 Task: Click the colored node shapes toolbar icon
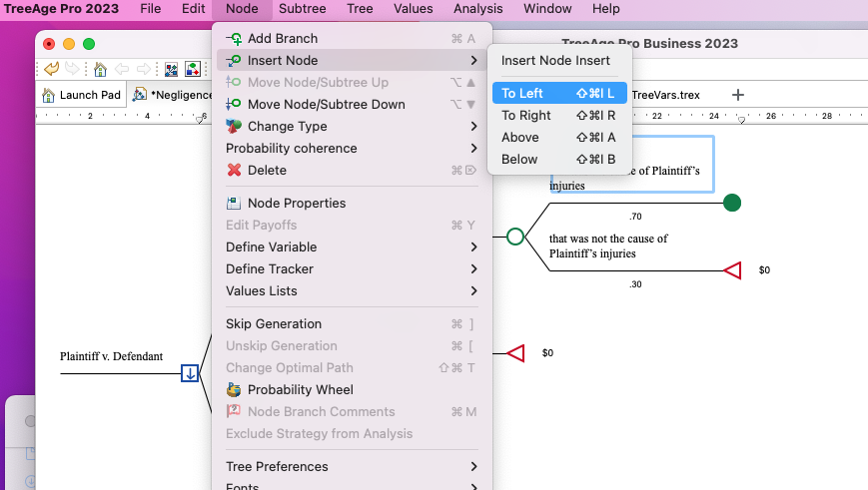coord(193,69)
